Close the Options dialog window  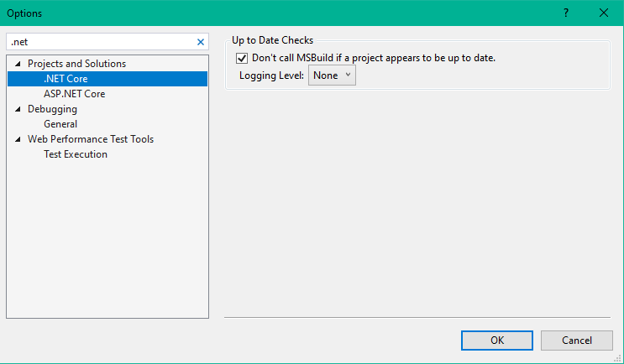pos(604,13)
